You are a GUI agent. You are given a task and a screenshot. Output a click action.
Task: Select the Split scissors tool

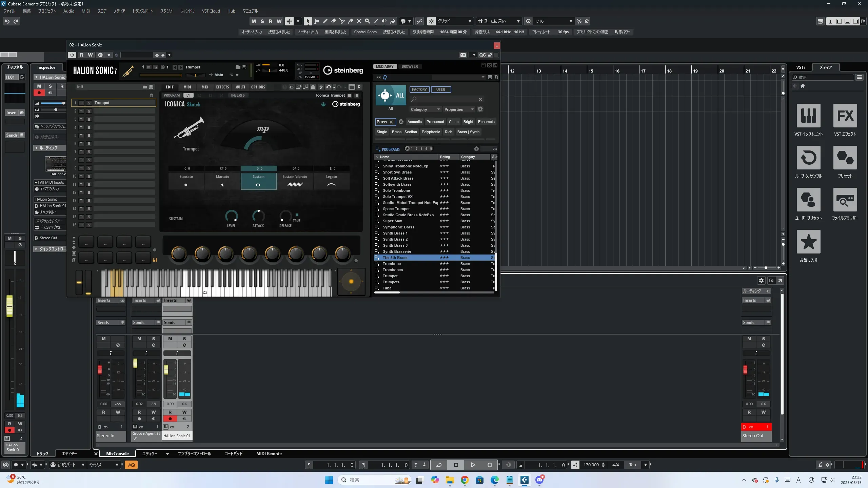point(342,21)
